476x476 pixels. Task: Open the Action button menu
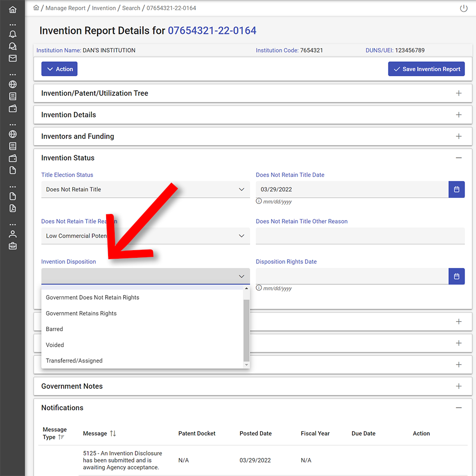pos(59,69)
